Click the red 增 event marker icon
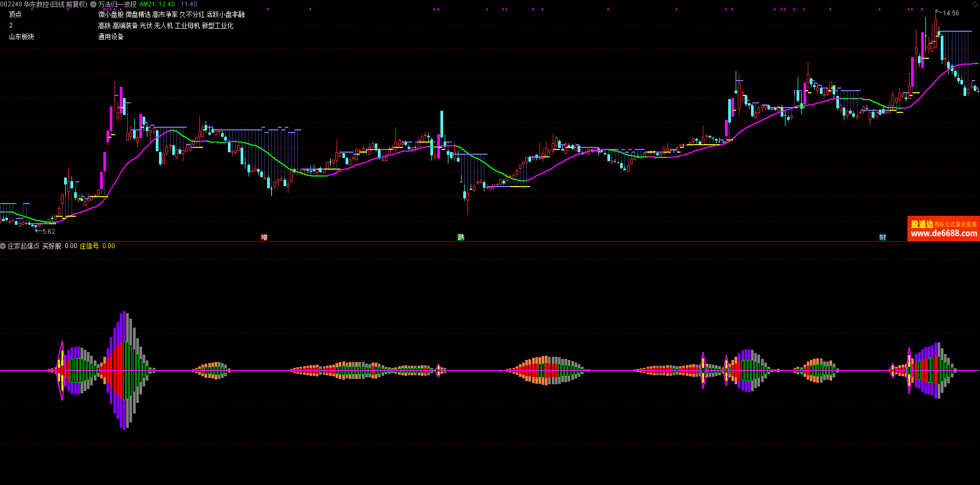Image resolution: width=980 pixels, height=485 pixels. [x=264, y=237]
